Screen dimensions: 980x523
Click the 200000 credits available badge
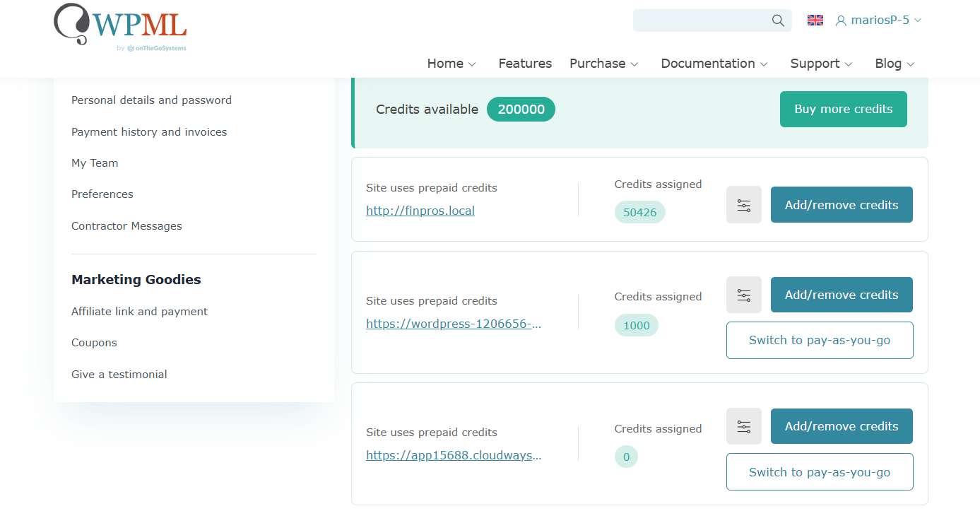[521, 110]
